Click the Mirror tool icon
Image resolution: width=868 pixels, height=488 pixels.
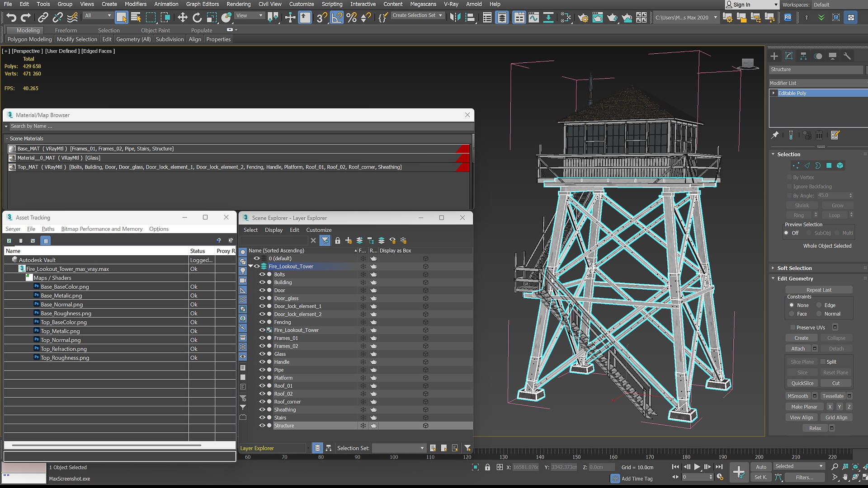click(x=455, y=18)
